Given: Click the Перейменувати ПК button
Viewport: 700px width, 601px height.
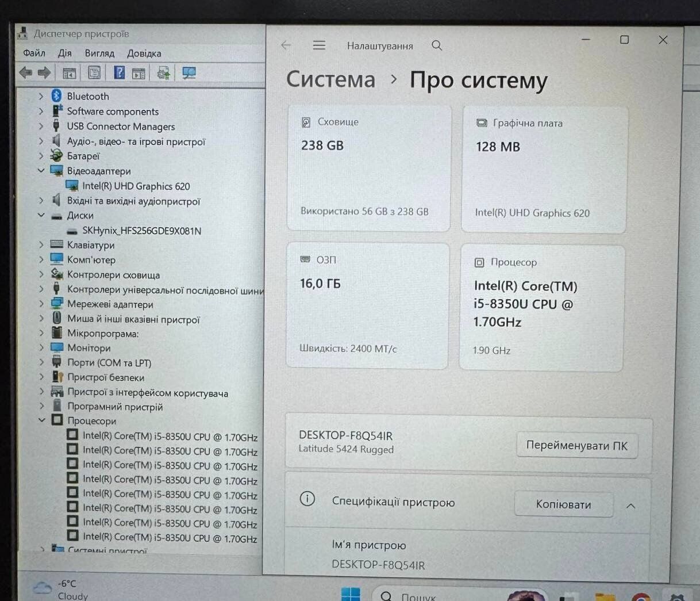Looking at the screenshot, I should point(576,446).
